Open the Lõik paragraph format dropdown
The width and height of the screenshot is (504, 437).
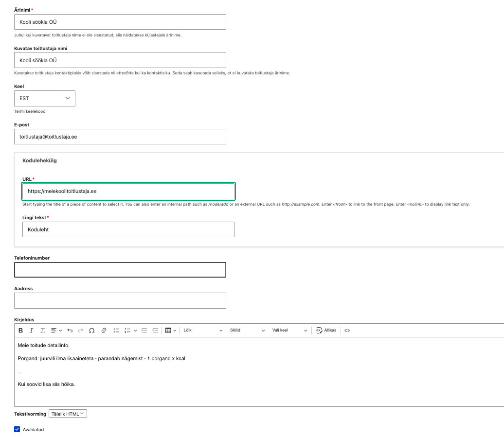point(203,331)
